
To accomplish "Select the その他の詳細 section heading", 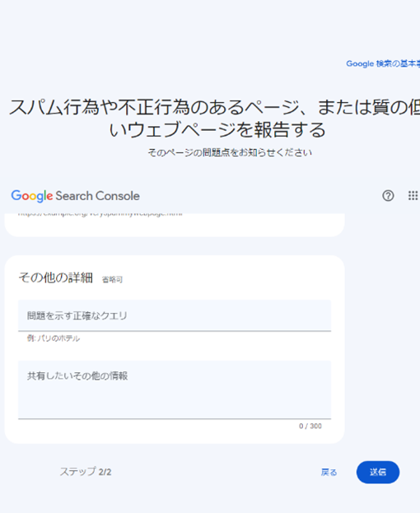I will pyautogui.click(x=56, y=277).
